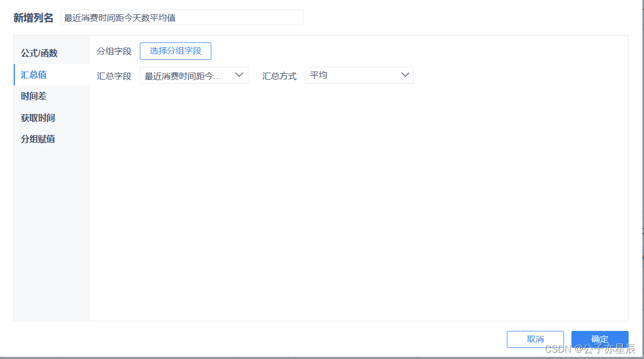Click the 新增列名 input field
The height and width of the screenshot is (359, 644).
point(183,17)
